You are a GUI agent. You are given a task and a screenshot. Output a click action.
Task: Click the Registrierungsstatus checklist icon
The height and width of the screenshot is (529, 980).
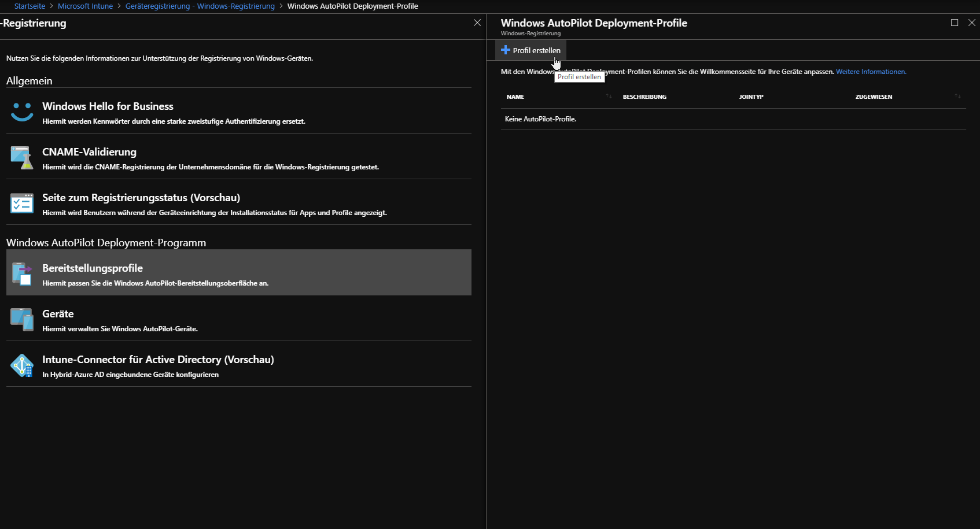tap(22, 203)
